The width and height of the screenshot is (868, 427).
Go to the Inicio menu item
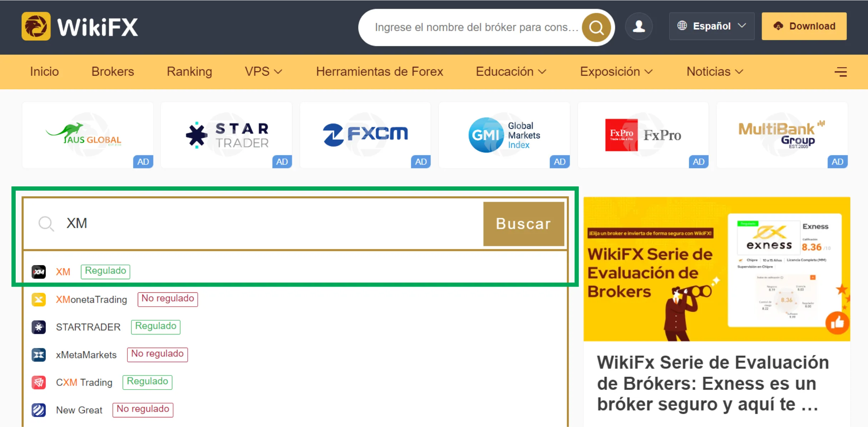(44, 72)
